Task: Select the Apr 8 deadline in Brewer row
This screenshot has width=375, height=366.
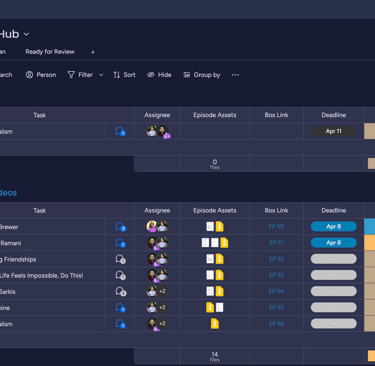Action: coord(334,227)
